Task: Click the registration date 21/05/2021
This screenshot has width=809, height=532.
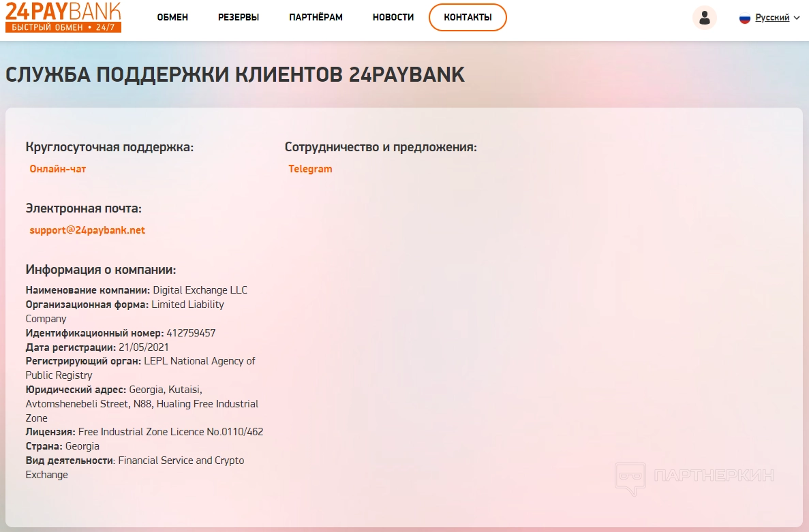Action: [x=143, y=347]
